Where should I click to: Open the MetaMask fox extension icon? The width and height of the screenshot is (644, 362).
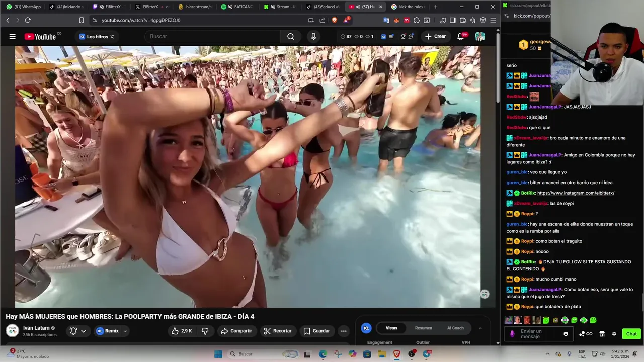click(x=396, y=20)
